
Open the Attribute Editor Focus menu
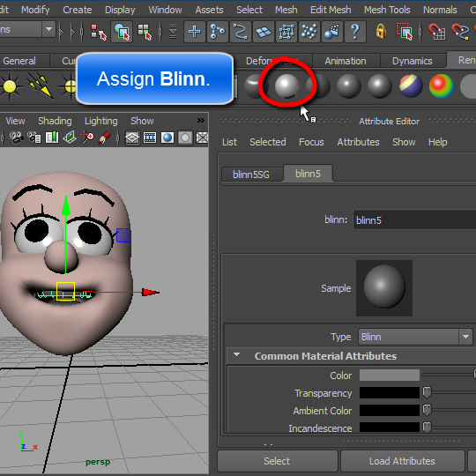click(x=311, y=142)
